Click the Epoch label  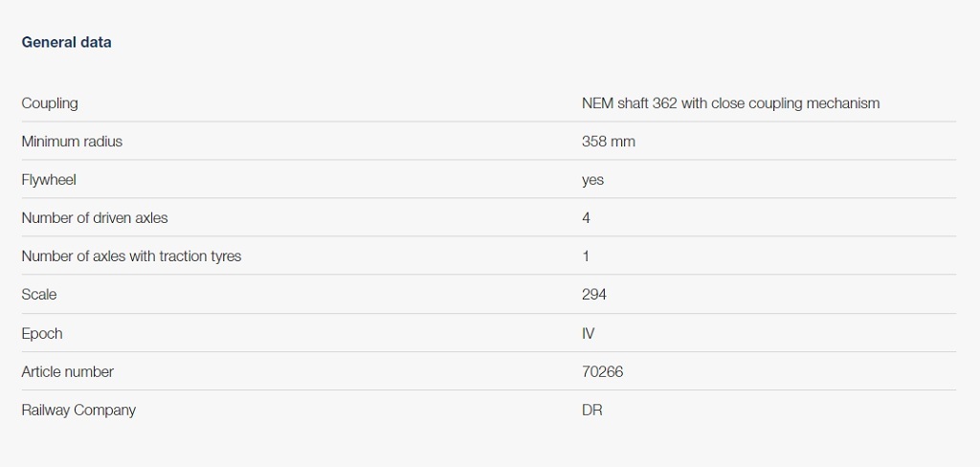[x=42, y=333]
